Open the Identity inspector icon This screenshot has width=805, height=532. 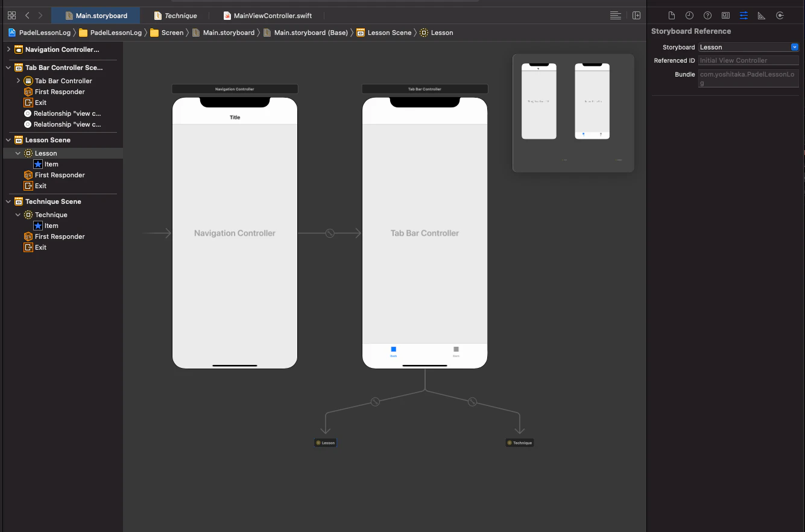coord(725,16)
